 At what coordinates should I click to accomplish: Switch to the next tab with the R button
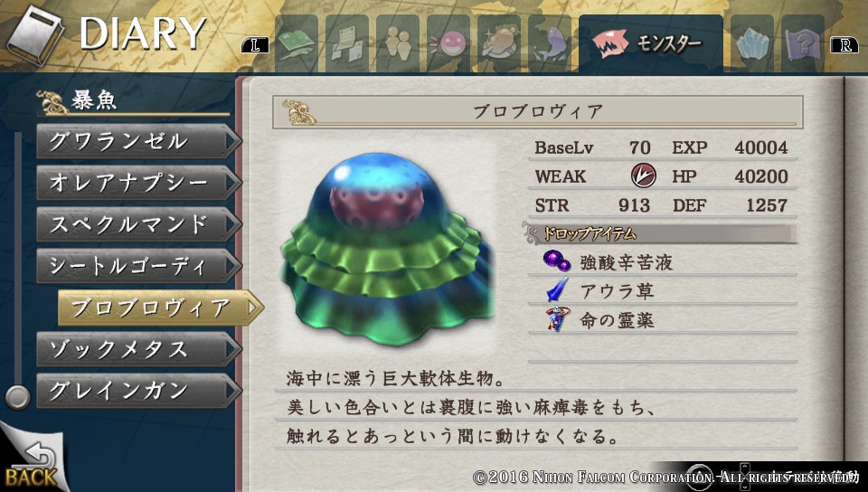(x=844, y=46)
